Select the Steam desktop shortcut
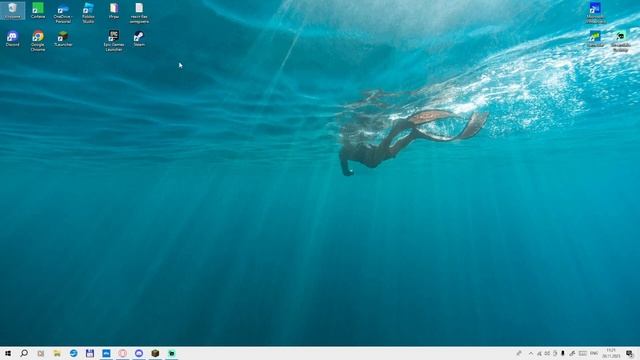640x360 pixels. click(x=139, y=39)
